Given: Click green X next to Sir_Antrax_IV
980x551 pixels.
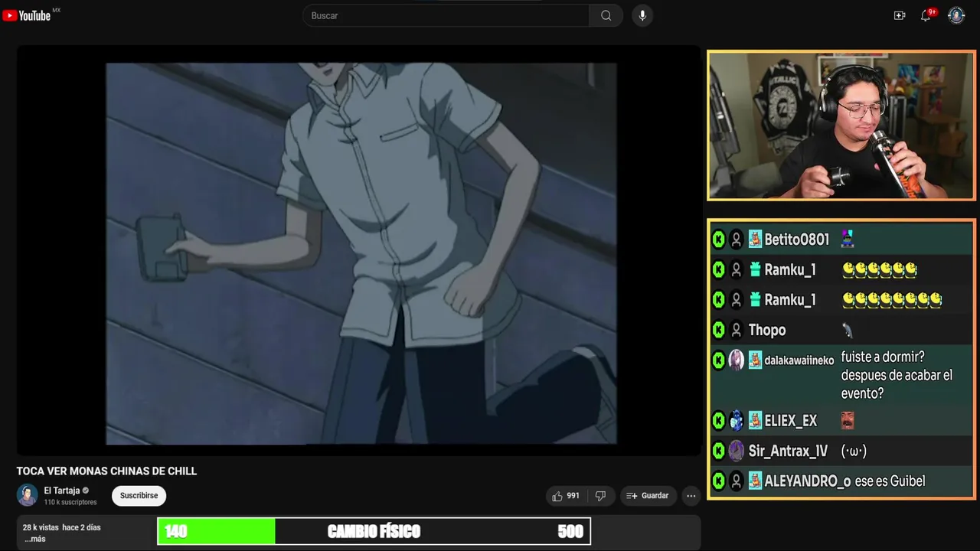Looking at the screenshot, I should click(719, 451).
